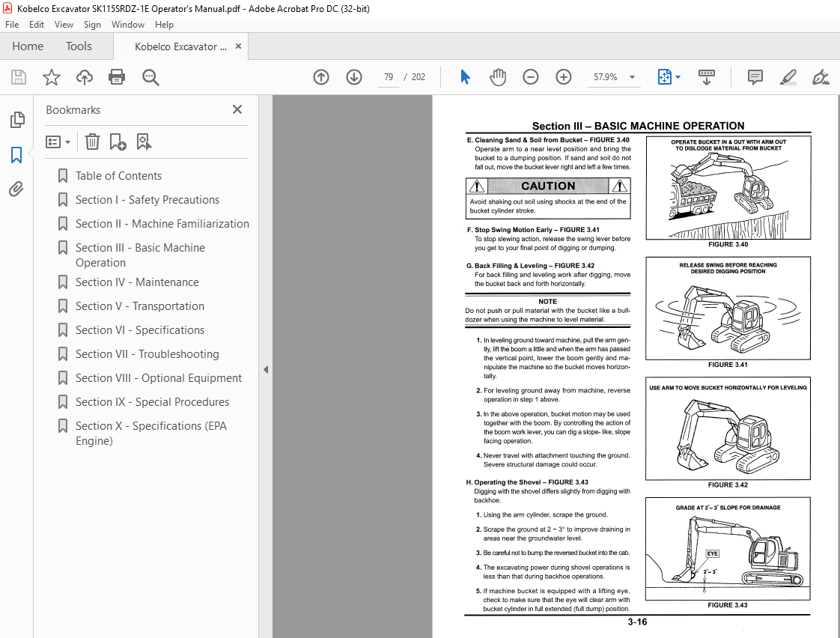
Task: Open Section I - Safety Precautions bookmark
Action: (147, 200)
